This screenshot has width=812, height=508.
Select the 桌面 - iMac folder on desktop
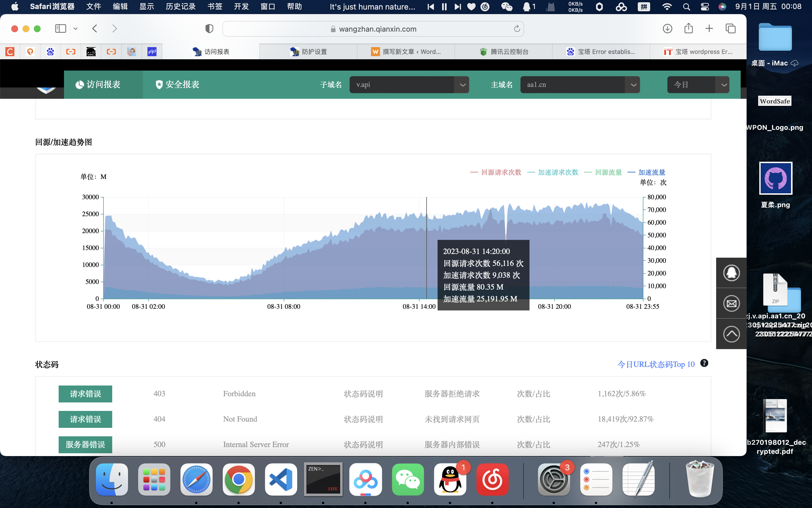point(775,45)
